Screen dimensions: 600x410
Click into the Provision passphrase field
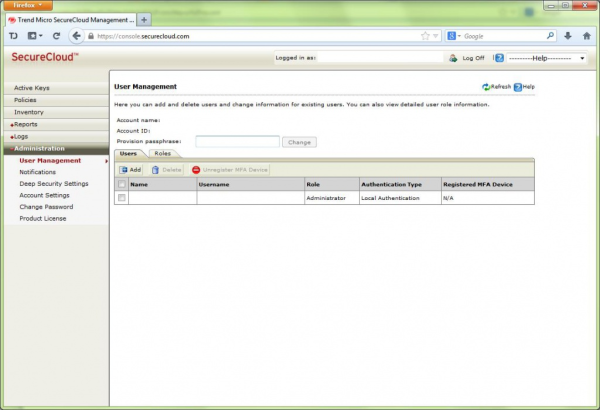(x=237, y=142)
